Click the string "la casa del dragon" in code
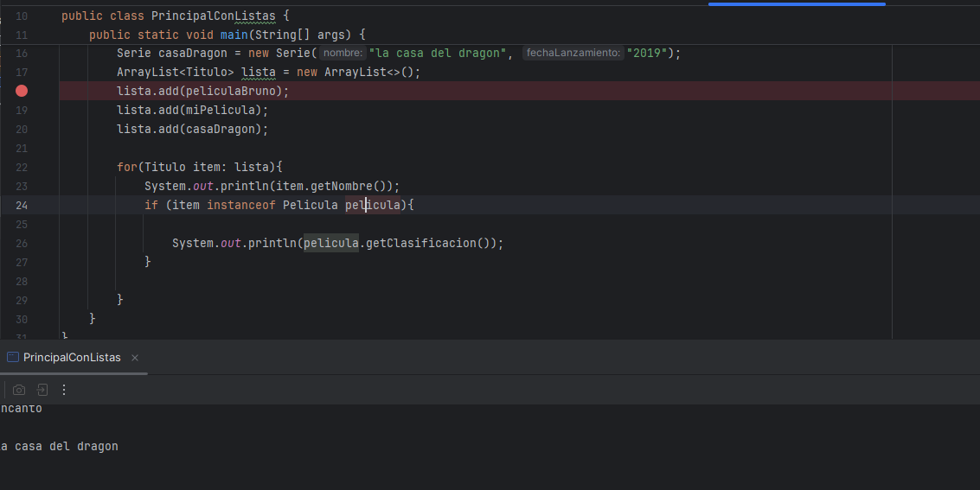Viewport: 980px width, 490px height. [x=437, y=53]
